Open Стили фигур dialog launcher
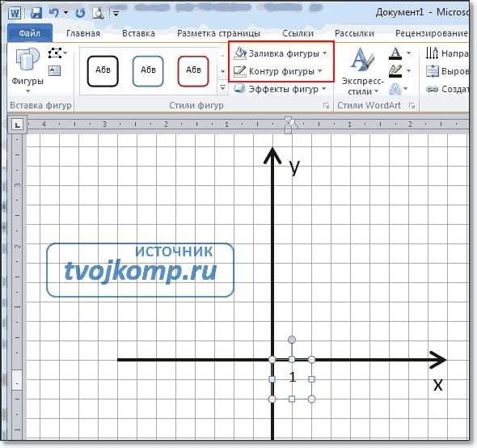Viewport: 477px width, 448px height. coord(326,106)
